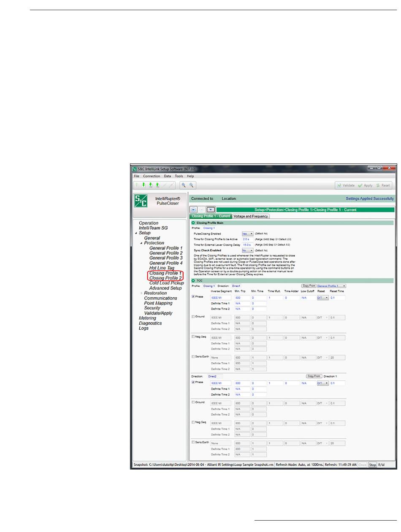Screen dimensions: 401x532
Task: Select Metering in the tree
Action: pyautogui.click(x=147, y=318)
